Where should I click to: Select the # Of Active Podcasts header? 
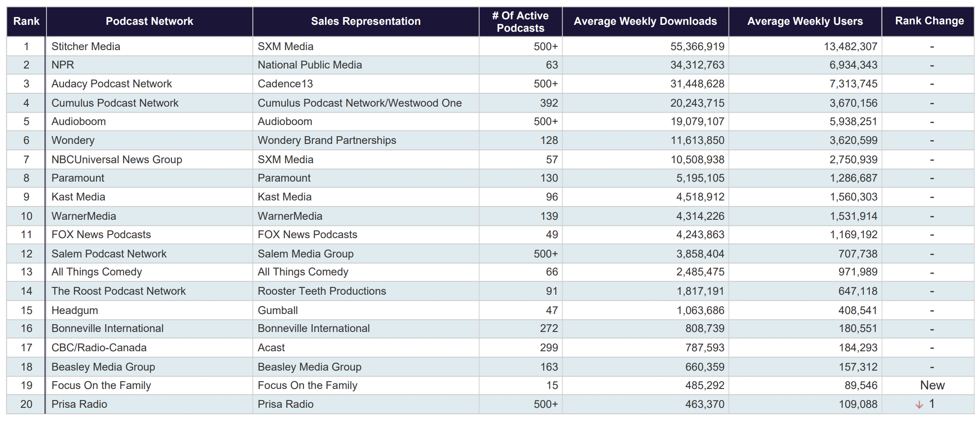point(520,22)
